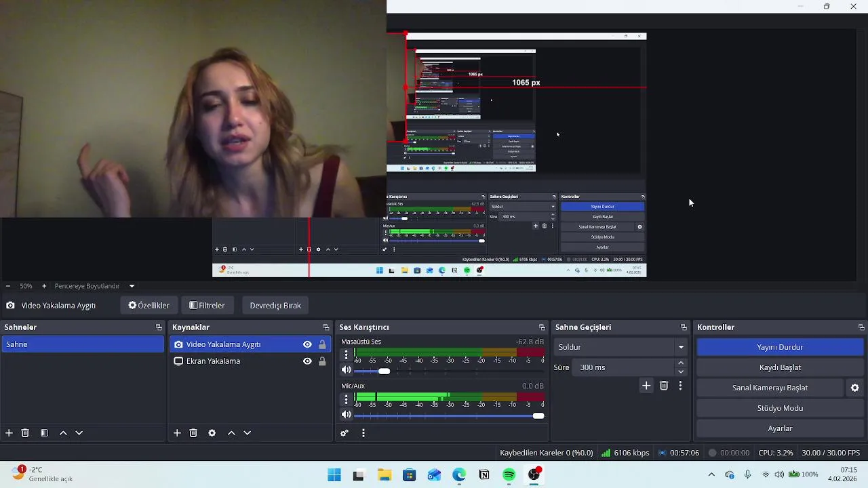Move the source down in Kaynaklar
The height and width of the screenshot is (488, 868).
tap(247, 433)
